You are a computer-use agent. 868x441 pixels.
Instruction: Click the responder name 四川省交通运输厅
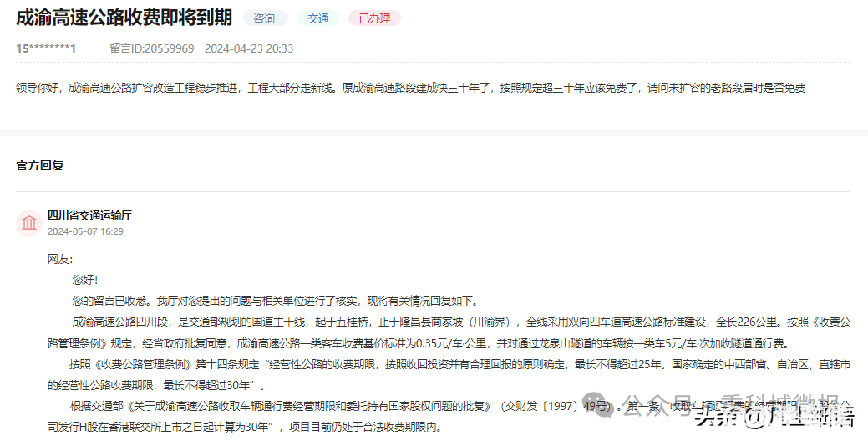(89, 215)
